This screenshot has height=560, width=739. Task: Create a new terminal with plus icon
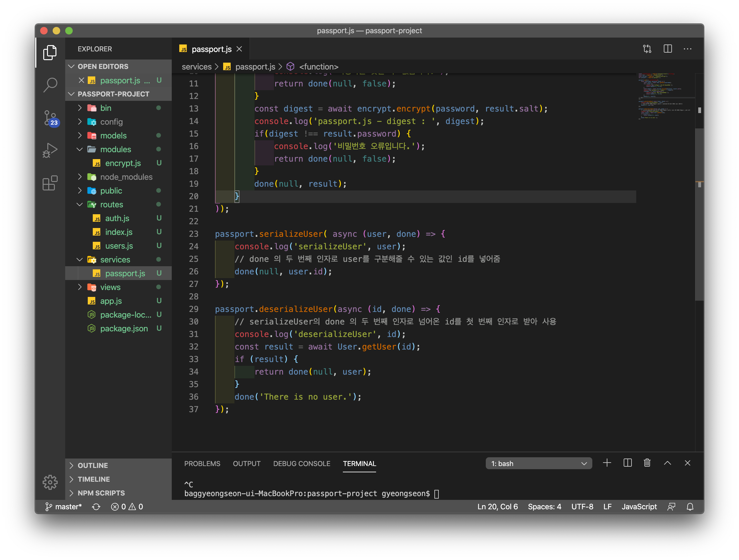coord(607,463)
